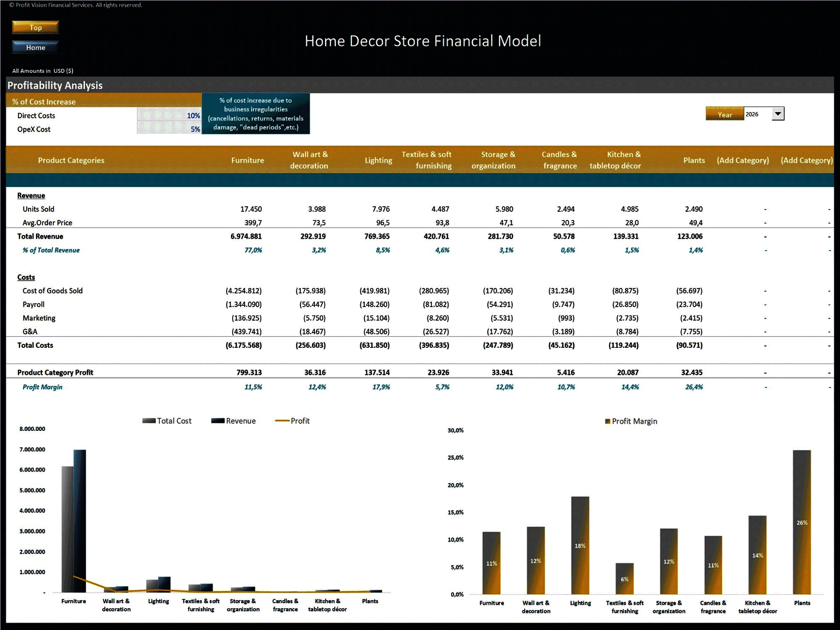The height and width of the screenshot is (630, 840).
Task: Expand the first (Add Category) column header
Action: 743,160
